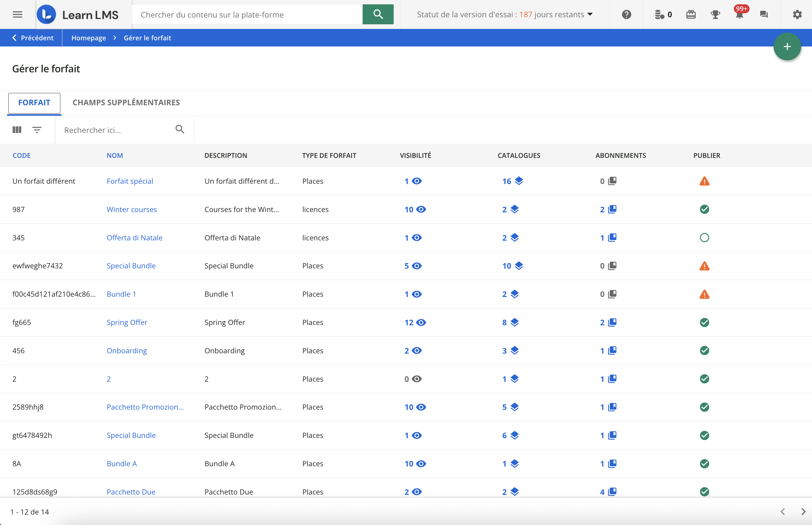The height and width of the screenshot is (525, 812).
Task: Toggle visibility eye for Forfait spécial
Action: point(416,181)
